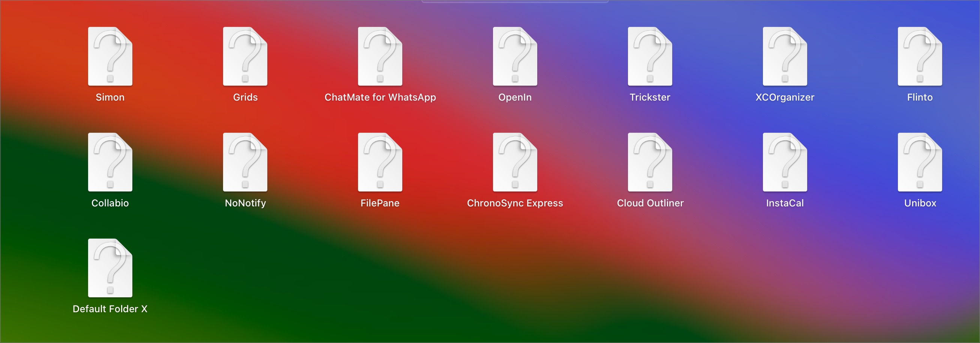Select the "Collabio" name label
This screenshot has height=343, width=980.
[110, 203]
